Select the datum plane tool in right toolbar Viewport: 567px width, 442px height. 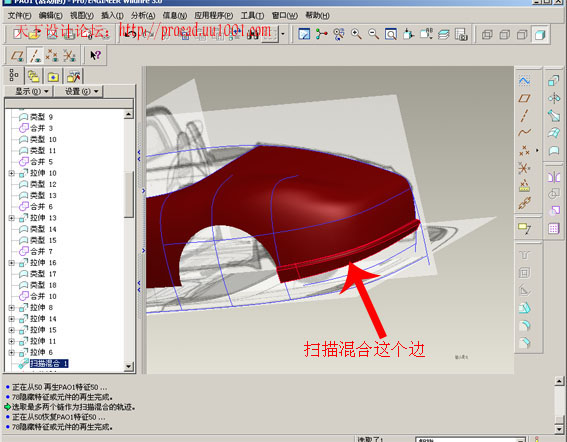524,98
